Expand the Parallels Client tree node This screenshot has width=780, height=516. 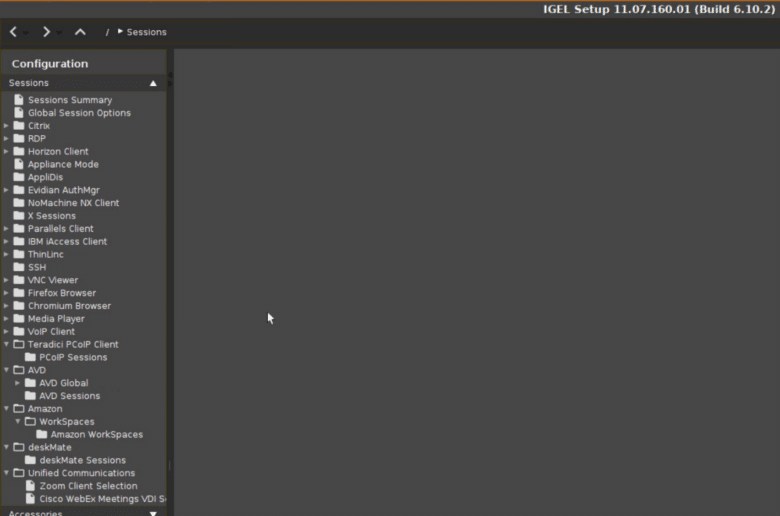coord(6,228)
